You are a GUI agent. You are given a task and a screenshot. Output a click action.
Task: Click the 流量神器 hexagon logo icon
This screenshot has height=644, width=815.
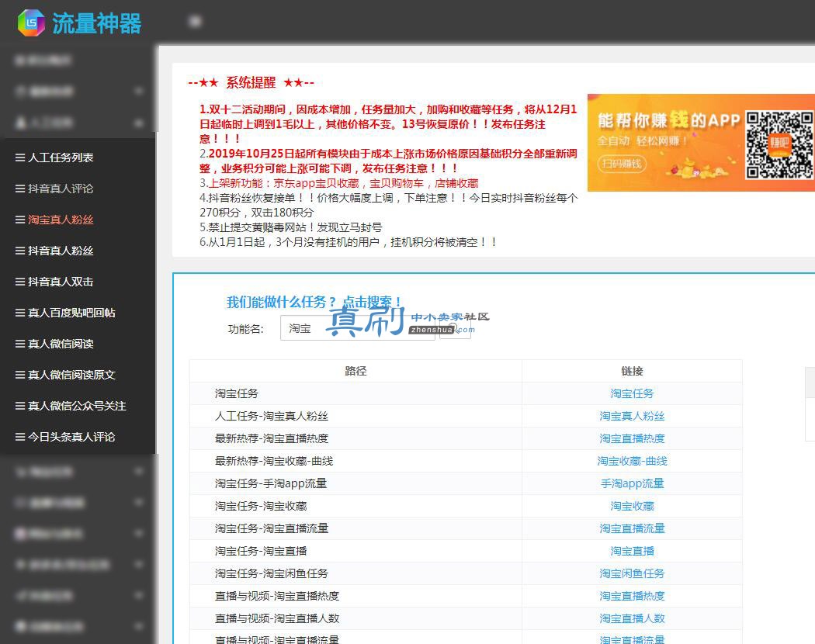(x=31, y=23)
